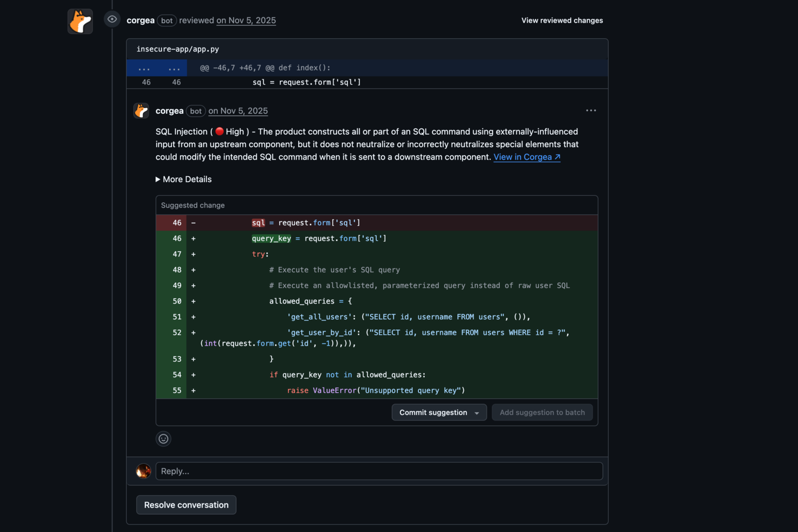Open the comment options kebab menu
Screen dimensions: 798x532
[x=591, y=110]
